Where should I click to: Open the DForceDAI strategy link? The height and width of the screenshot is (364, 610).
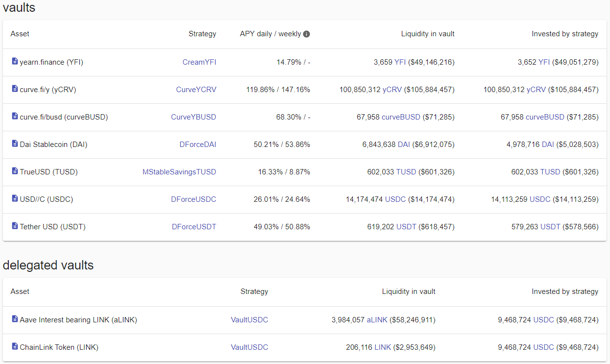point(198,145)
